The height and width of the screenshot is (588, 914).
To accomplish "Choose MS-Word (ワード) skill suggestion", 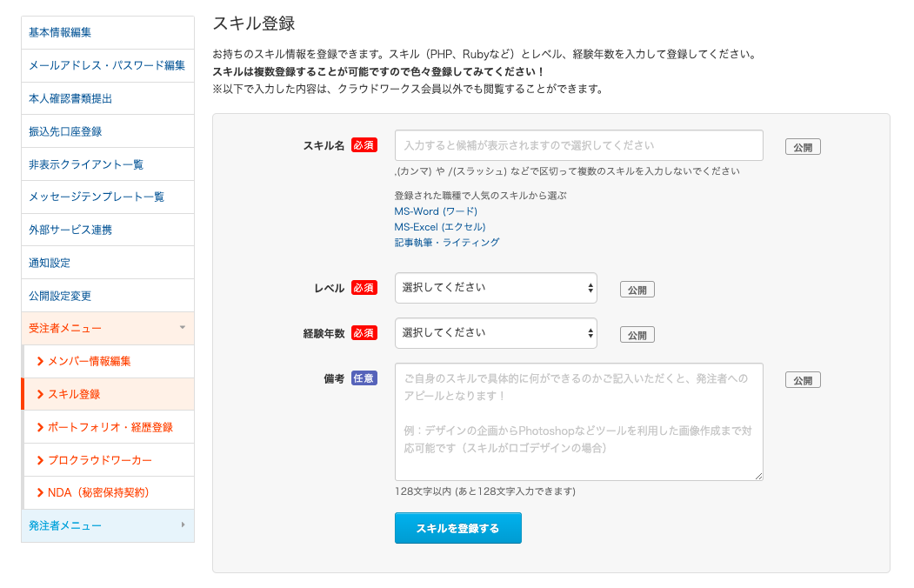I will click(436, 211).
